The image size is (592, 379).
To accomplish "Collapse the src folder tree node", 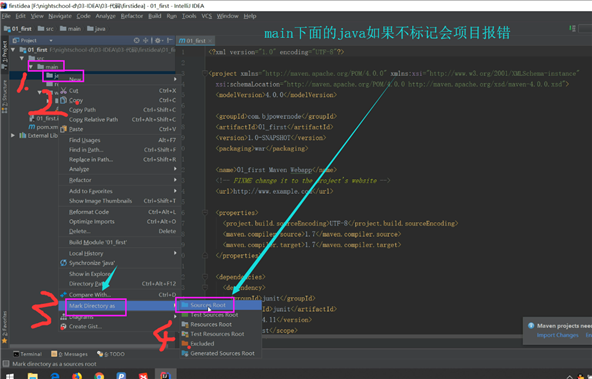I will tap(22, 58).
